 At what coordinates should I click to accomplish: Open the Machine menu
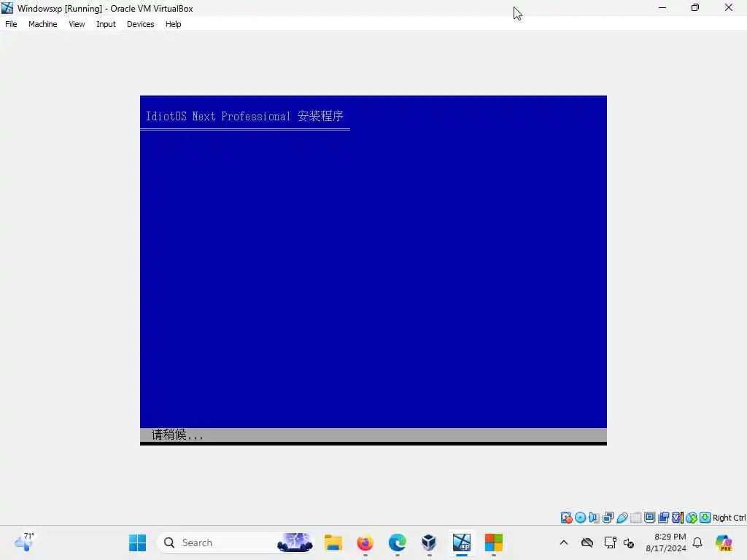tap(42, 24)
